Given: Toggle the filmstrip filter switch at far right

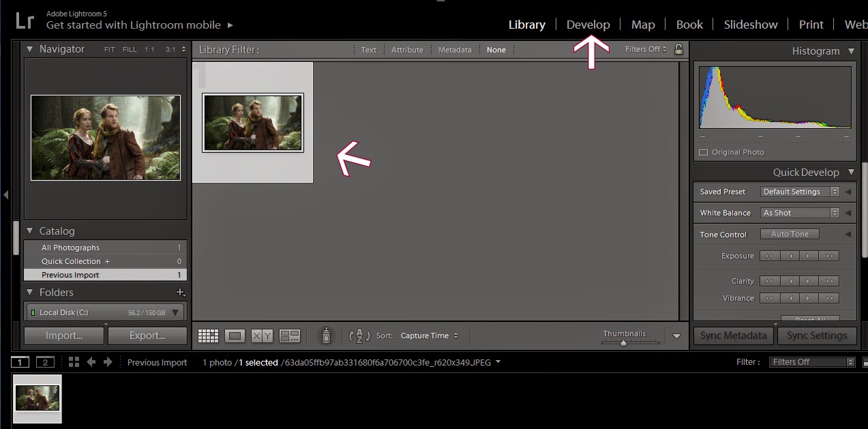Looking at the screenshot, I should [x=865, y=362].
